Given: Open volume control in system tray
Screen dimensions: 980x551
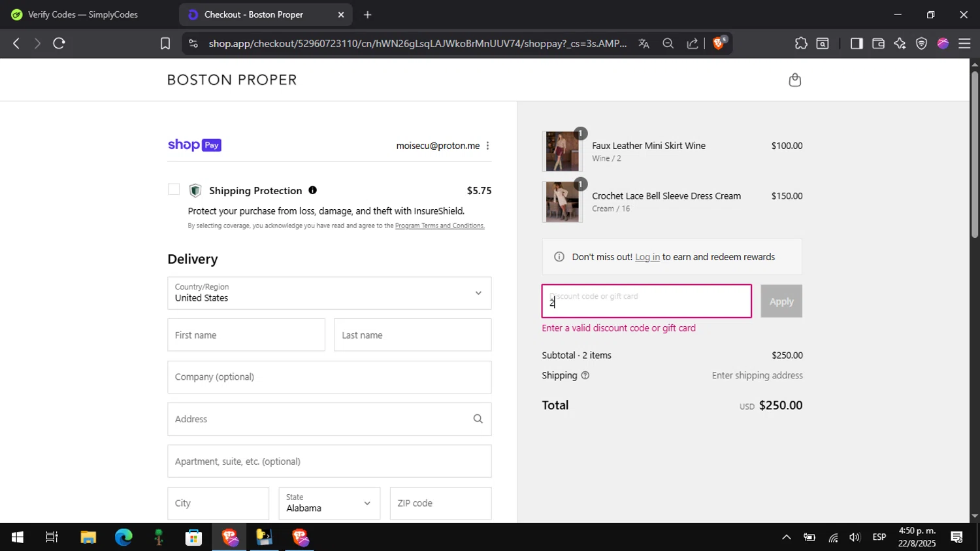Looking at the screenshot, I should click(855, 537).
